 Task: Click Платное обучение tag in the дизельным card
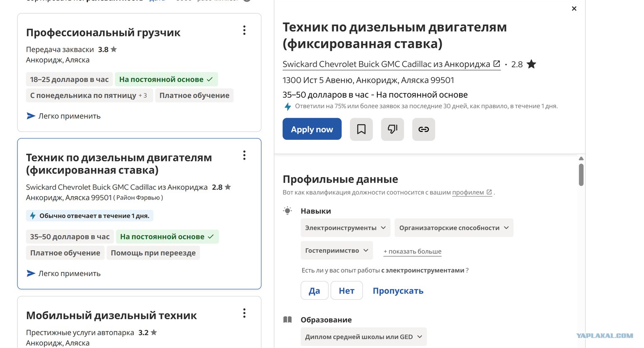(x=65, y=253)
